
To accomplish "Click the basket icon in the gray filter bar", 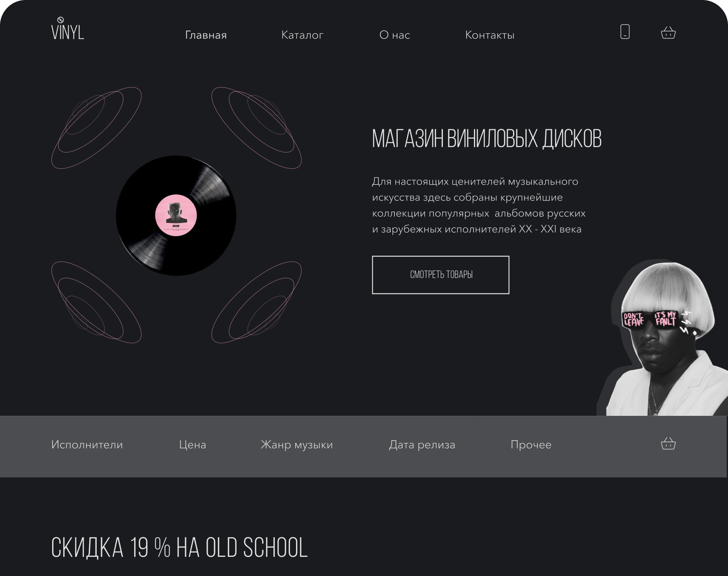I will 668,443.
